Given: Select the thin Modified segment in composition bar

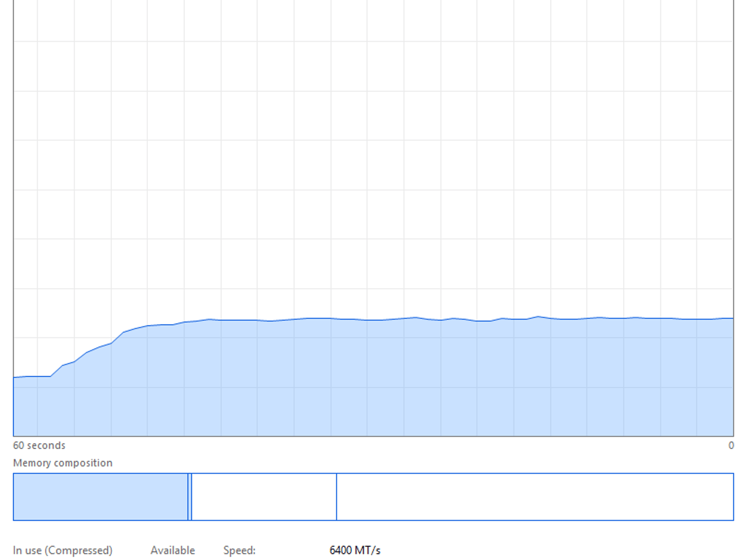Looking at the screenshot, I should pos(190,497).
